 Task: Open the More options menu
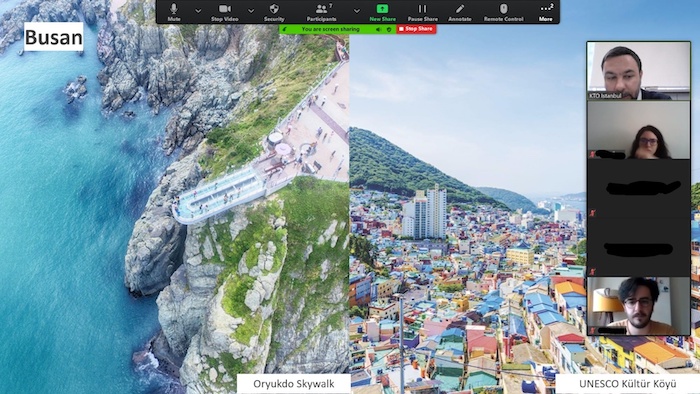[x=546, y=12]
